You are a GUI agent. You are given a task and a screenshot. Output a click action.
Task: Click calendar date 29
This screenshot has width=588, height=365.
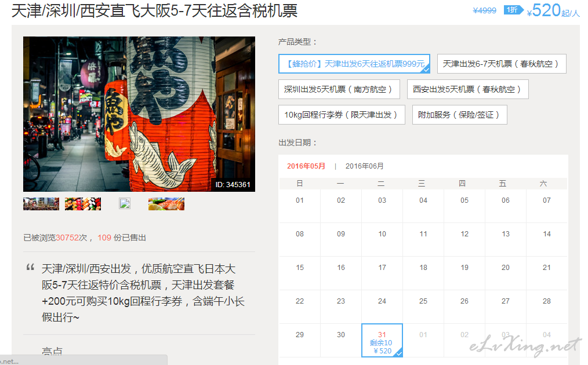coord(300,335)
